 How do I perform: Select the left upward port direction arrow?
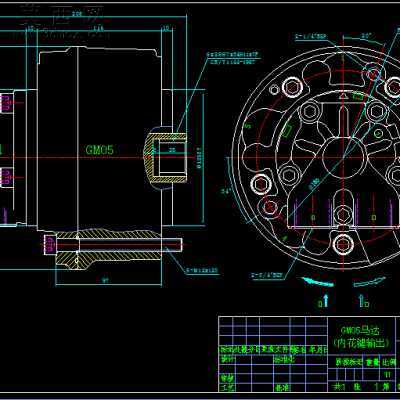point(326,300)
